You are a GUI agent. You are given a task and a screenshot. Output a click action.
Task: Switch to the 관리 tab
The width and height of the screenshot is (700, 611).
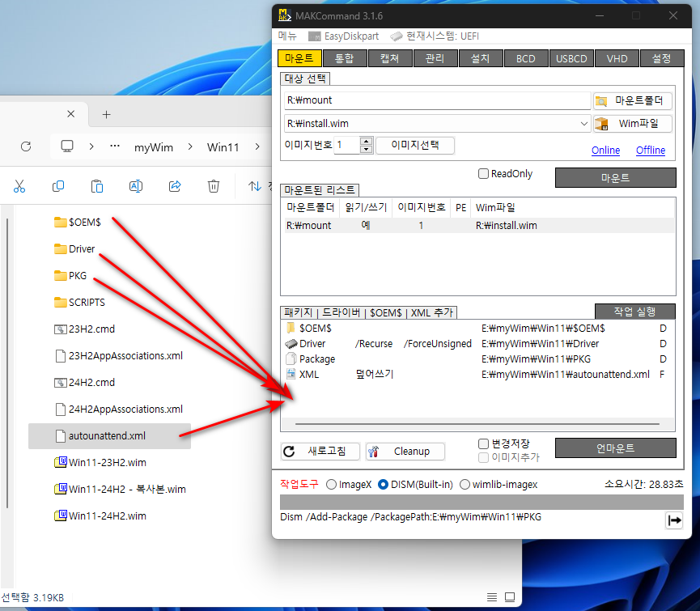coord(435,58)
